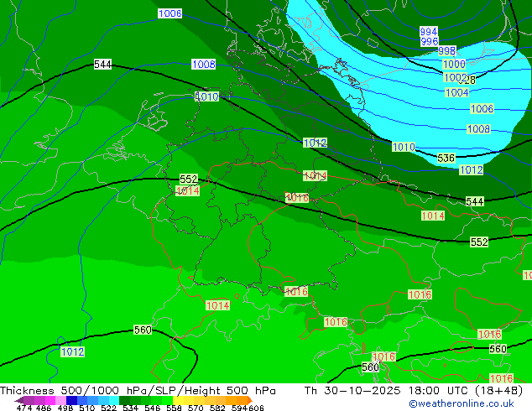
Task: Click the map title 'Thickness 500/1000 hPa/SLP/Height 500 hPa'
Action: tap(138, 391)
